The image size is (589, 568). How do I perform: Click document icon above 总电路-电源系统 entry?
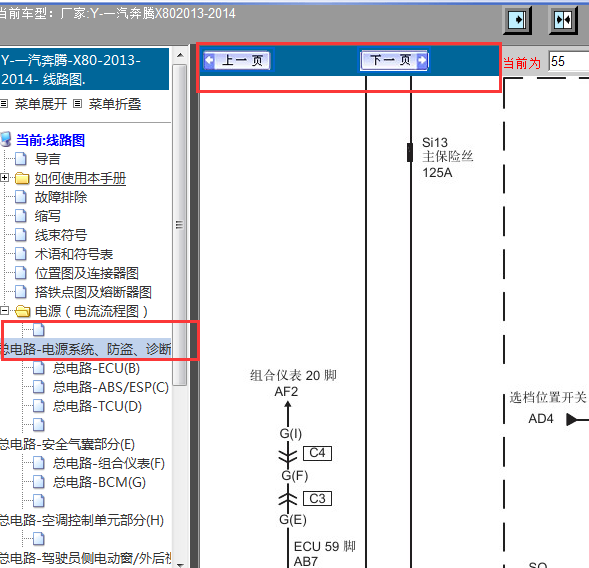pos(39,330)
